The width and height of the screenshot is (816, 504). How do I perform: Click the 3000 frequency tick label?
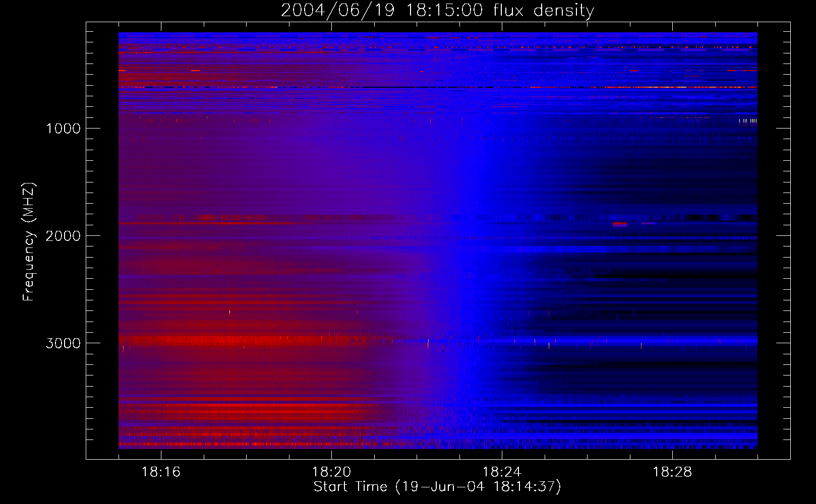(x=63, y=343)
